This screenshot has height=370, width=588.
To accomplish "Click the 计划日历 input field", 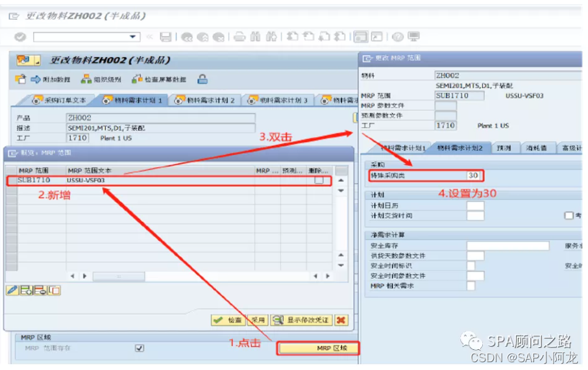I will 475,206.
